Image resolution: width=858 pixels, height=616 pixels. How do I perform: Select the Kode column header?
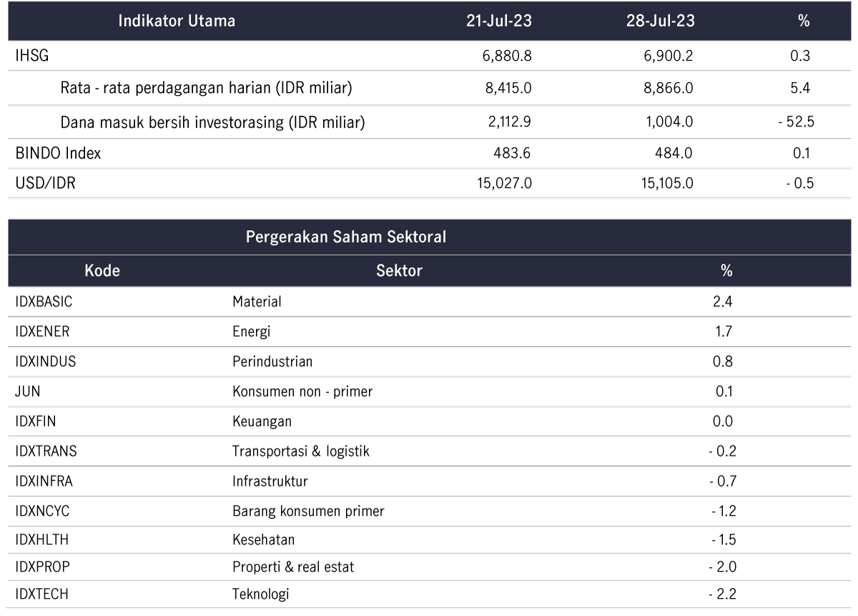click(102, 271)
